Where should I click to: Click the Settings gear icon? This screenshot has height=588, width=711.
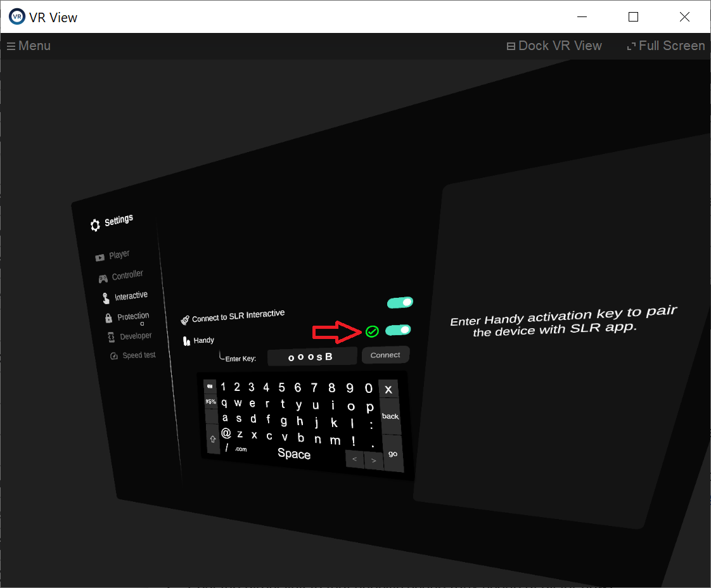pyautogui.click(x=95, y=225)
